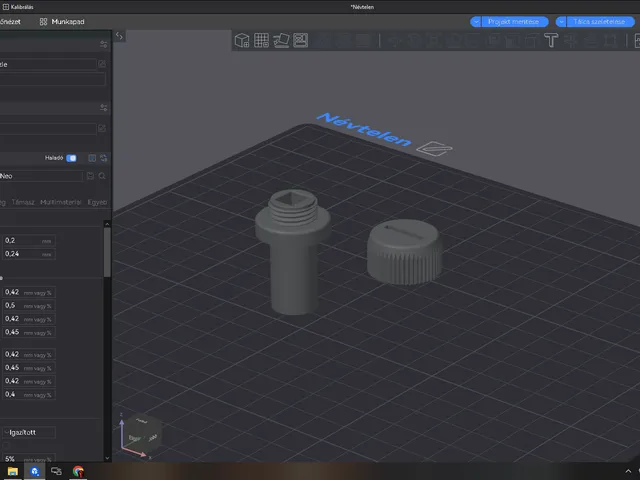Select the dimmed Scale tool
Image resolution: width=640 pixels, height=480 pixels.
(433, 40)
